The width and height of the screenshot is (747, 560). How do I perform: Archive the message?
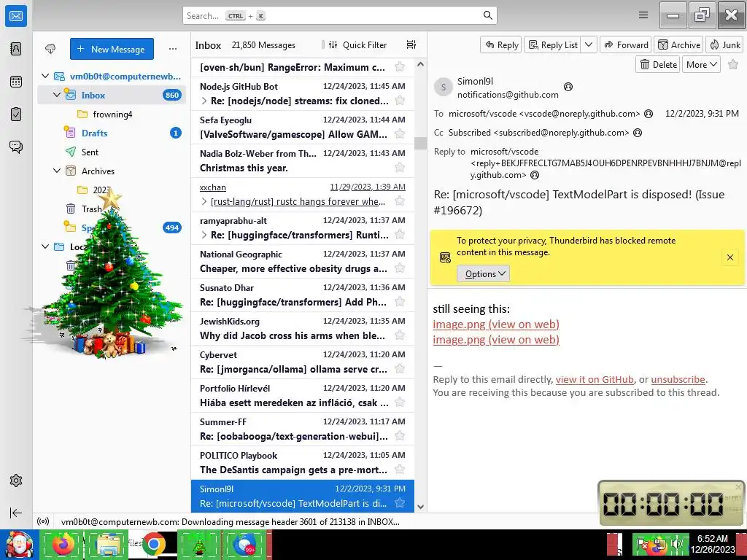679,44
